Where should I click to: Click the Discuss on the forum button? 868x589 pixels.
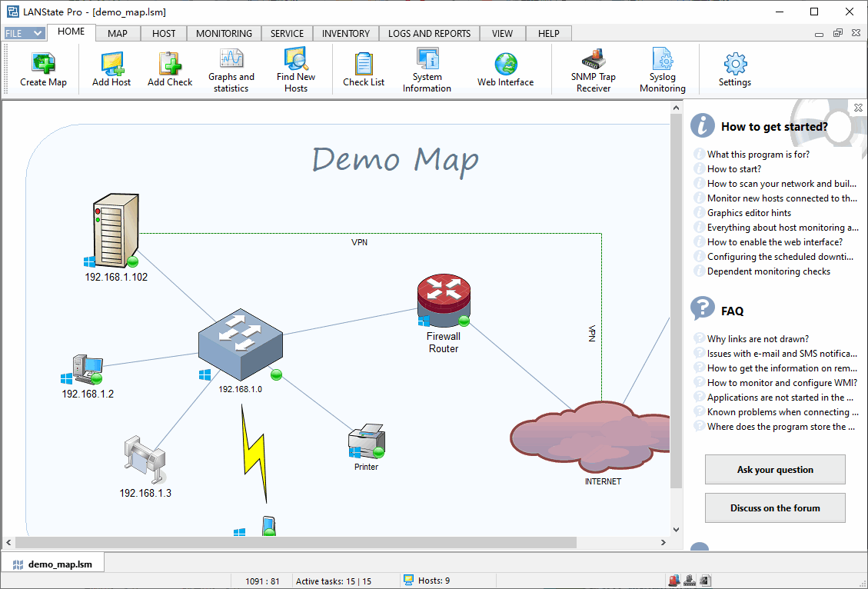[775, 508]
